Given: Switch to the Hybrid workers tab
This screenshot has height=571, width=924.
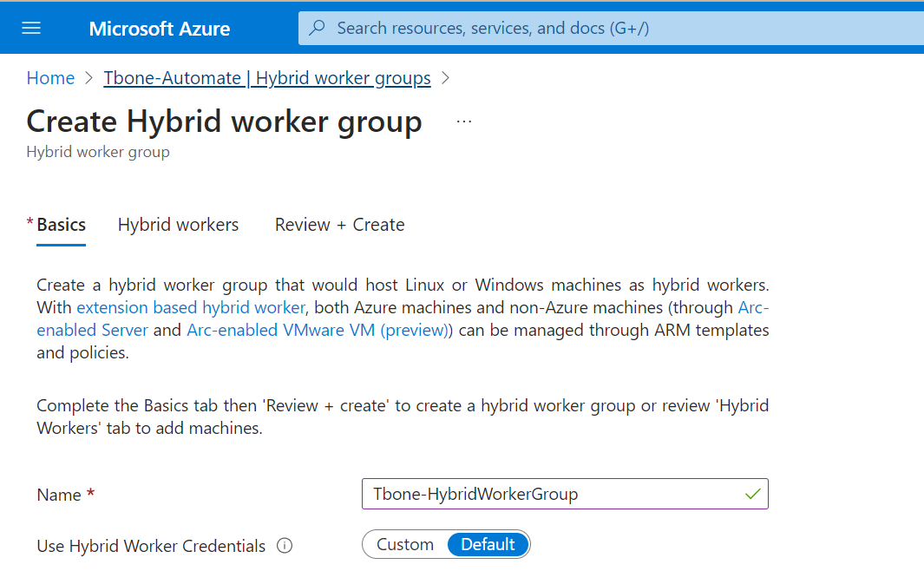Looking at the screenshot, I should (178, 224).
